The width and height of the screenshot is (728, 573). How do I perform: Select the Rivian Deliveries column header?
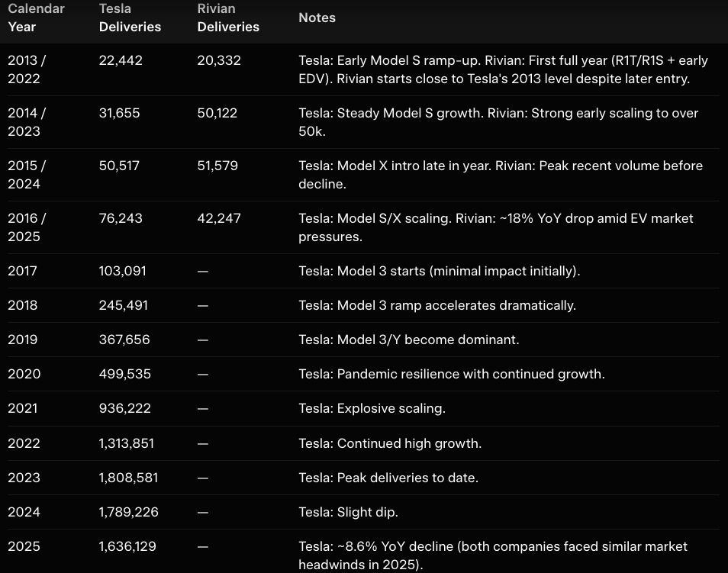(x=228, y=18)
